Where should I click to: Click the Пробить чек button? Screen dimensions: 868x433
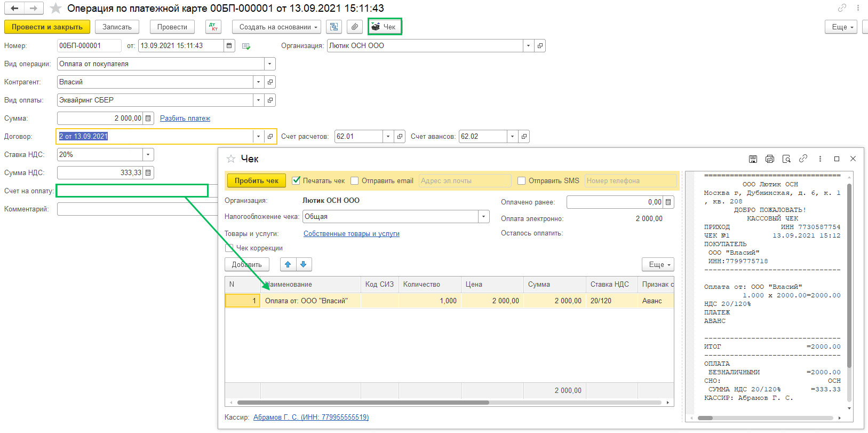tap(257, 181)
